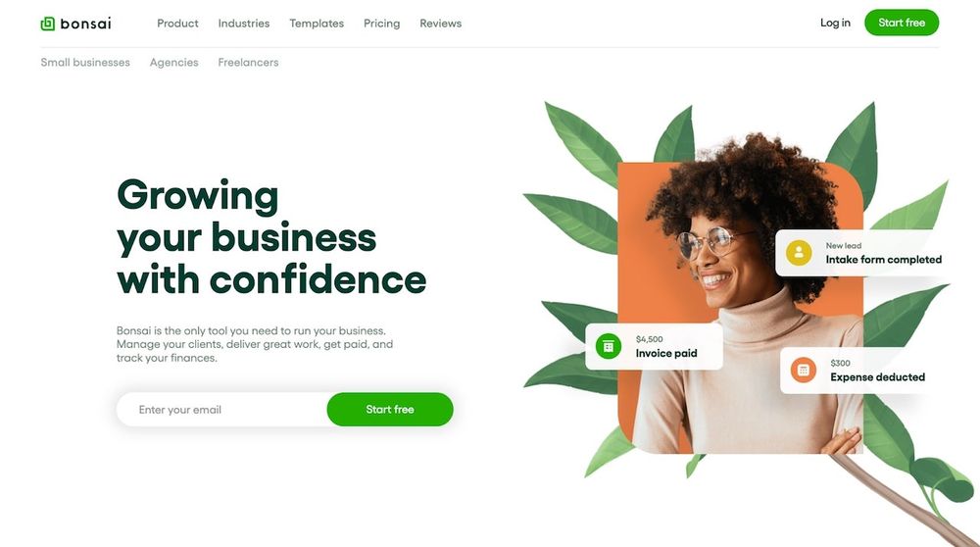Click the Log in link
The image size is (980, 547).
[x=835, y=23]
